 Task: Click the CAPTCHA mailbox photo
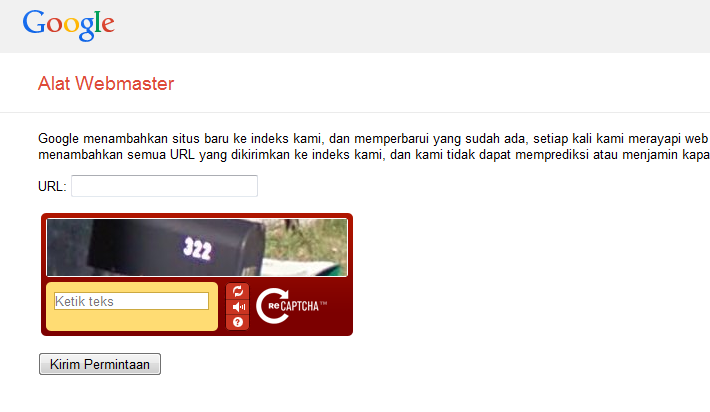(x=197, y=247)
